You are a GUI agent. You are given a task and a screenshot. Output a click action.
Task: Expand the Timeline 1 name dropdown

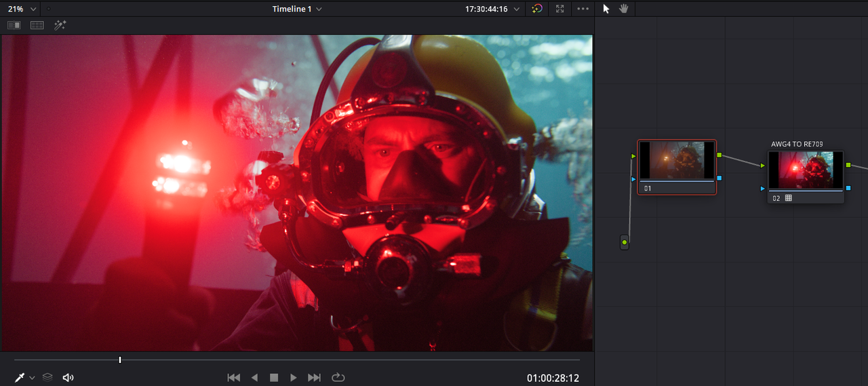point(297,9)
